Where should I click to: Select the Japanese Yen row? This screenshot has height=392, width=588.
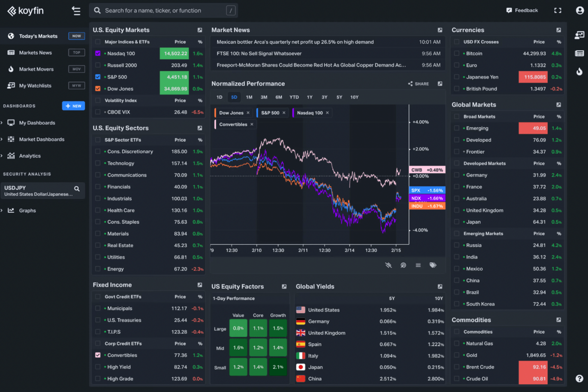pos(507,77)
